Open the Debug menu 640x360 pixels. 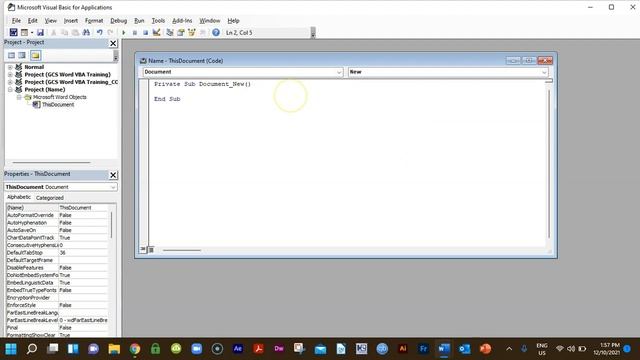pos(118,20)
